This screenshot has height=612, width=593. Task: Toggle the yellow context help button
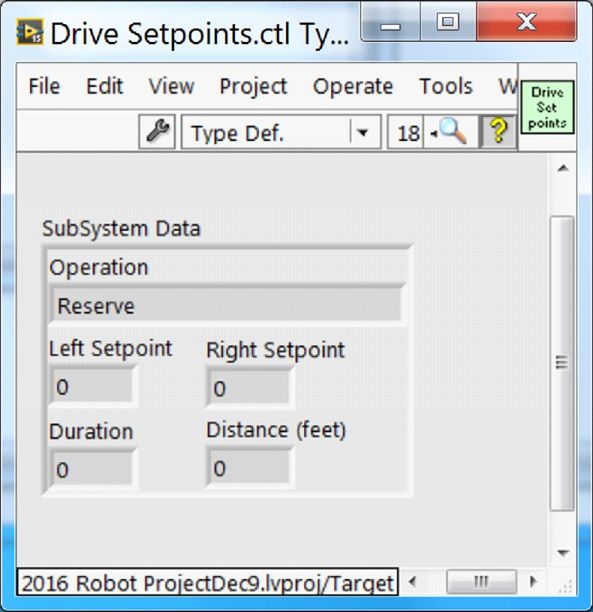(x=498, y=132)
